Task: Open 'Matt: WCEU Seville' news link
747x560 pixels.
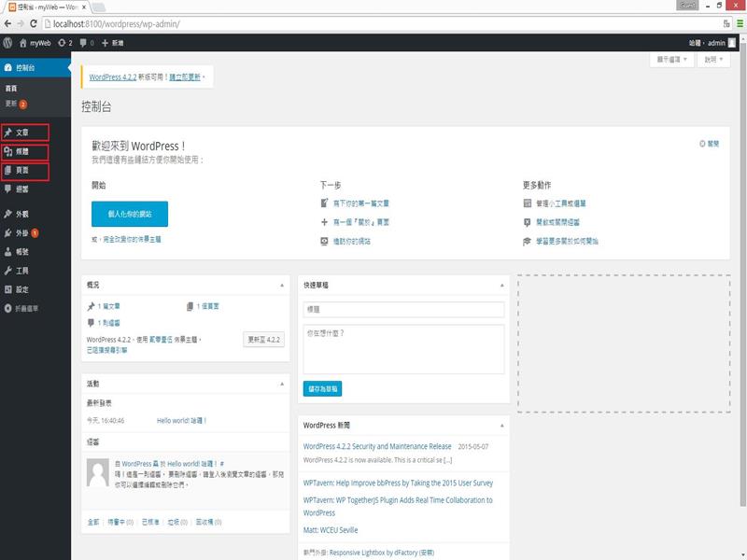Action: pos(331,530)
